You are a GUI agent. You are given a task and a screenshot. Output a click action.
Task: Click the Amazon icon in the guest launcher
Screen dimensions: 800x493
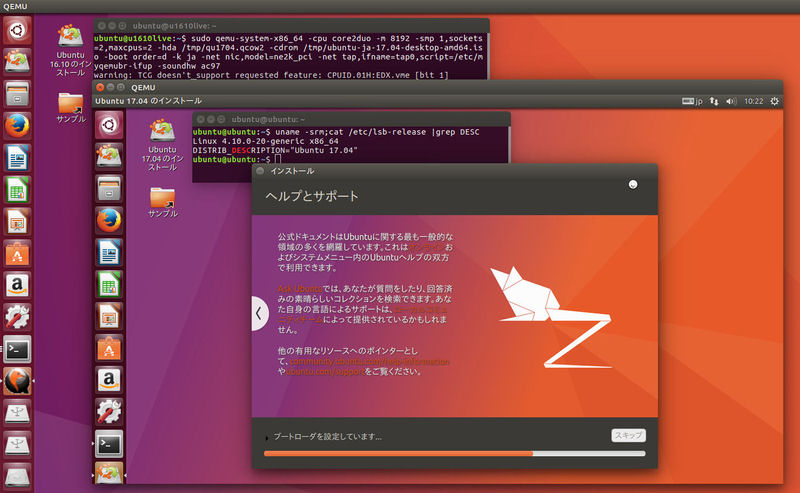(x=109, y=381)
